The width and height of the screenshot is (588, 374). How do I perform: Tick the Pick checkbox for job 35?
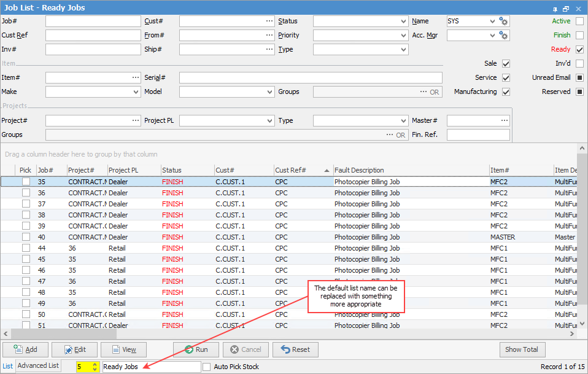(x=26, y=182)
